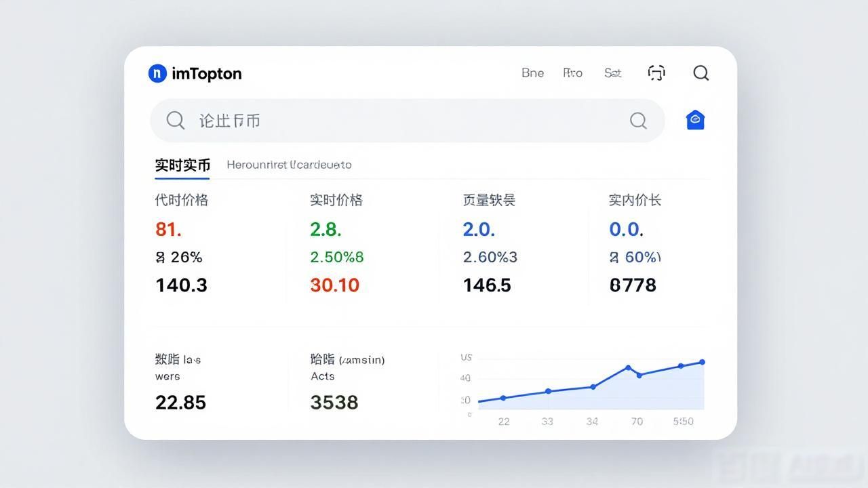Select the Bne menu item

click(x=532, y=73)
